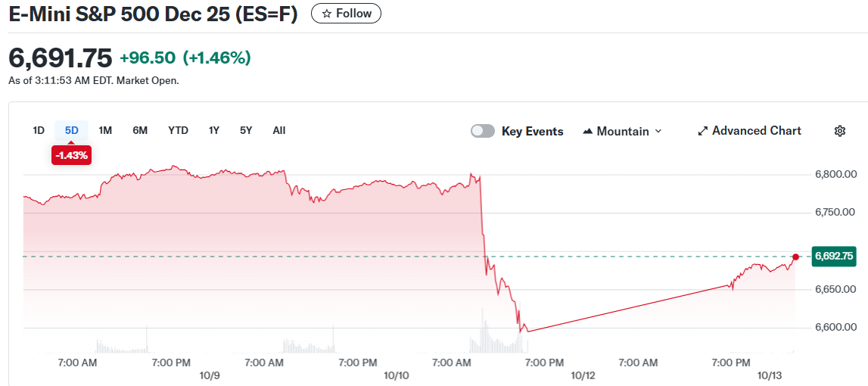Select the 5Y time range
Viewport: 868px width, 386px height.
246,130
